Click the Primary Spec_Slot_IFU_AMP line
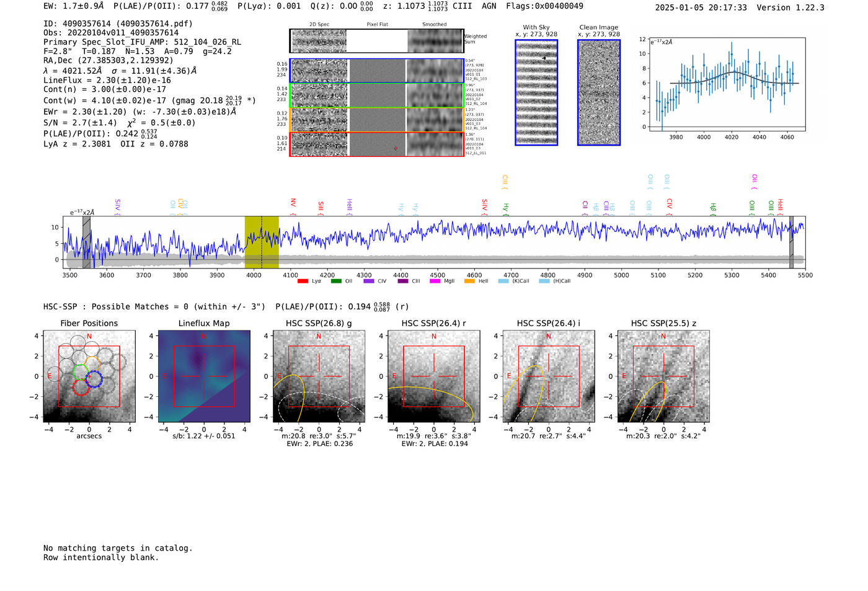 142,42
